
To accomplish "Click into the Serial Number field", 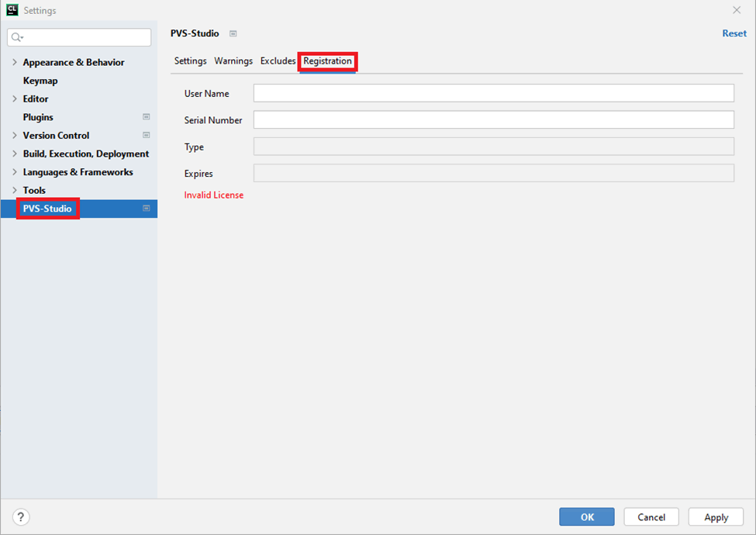I will [x=494, y=119].
